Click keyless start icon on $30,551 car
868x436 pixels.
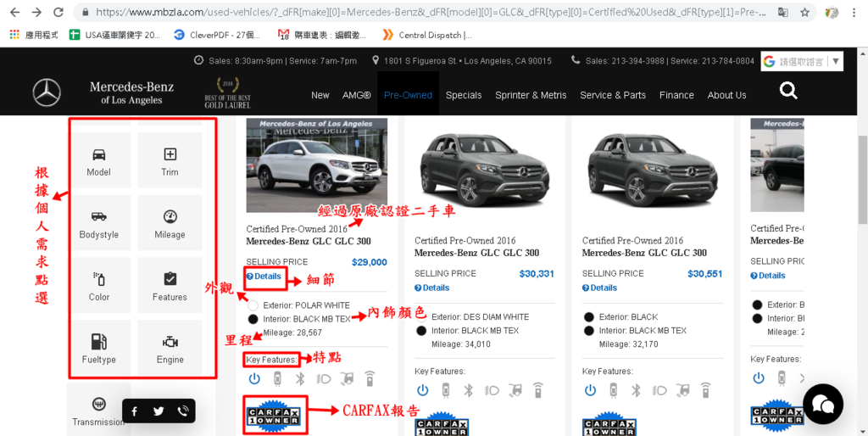tap(590, 390)
